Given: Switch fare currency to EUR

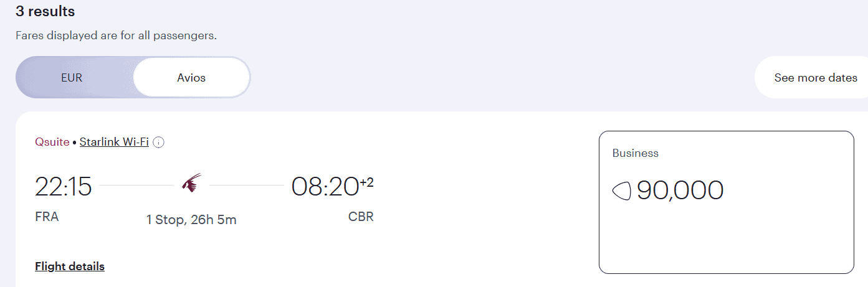Looking at the screenshot, I should click(72, 78).
